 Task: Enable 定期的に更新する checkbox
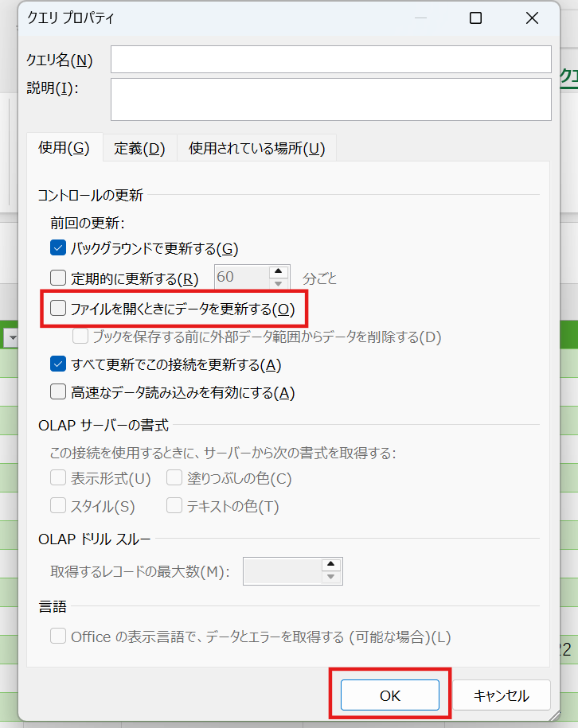pyautogui.click(x=58, y=278)
